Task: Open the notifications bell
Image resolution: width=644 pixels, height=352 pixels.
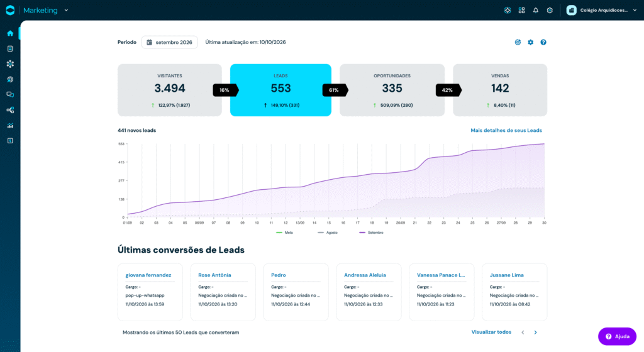Action: tap(536, 10)
